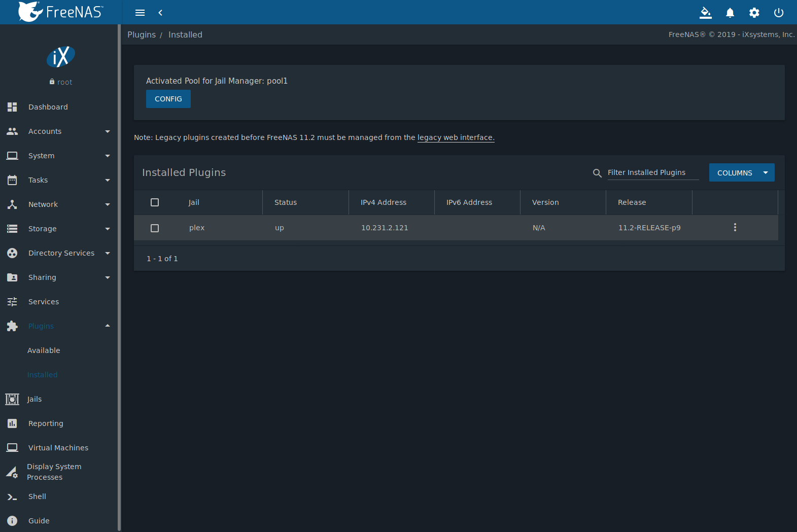Select Installed plugins submenu
Viewport: 797px width, 532px height.
coord(43,375)
